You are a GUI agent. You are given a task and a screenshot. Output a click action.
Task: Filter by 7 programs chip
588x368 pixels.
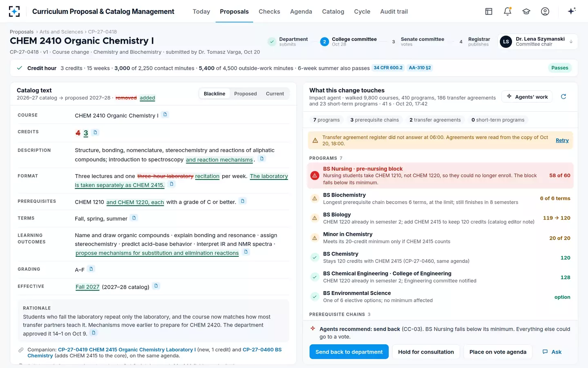pyautogui.click(x=326, y=120)
